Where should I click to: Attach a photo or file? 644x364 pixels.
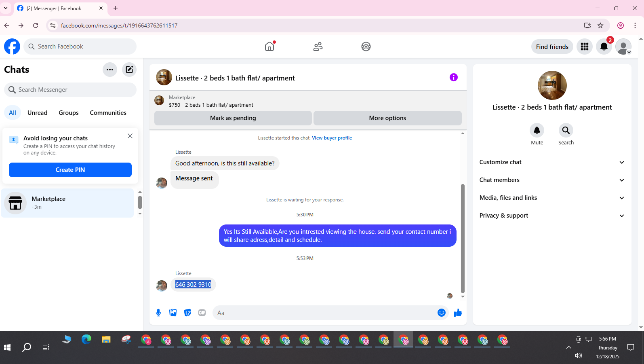[173, 313]
